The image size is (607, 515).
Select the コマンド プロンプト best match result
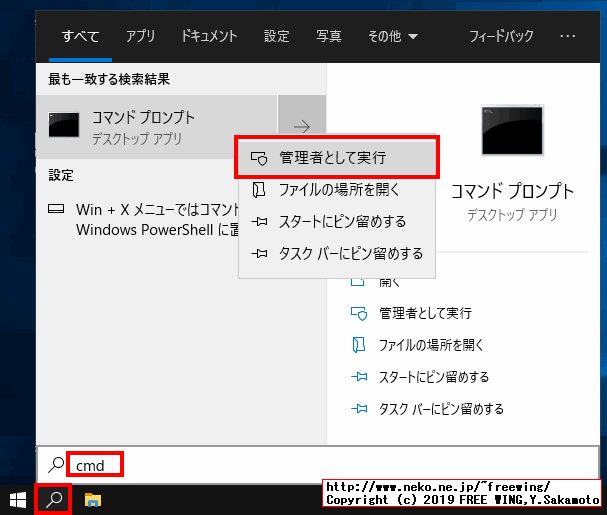157,127
